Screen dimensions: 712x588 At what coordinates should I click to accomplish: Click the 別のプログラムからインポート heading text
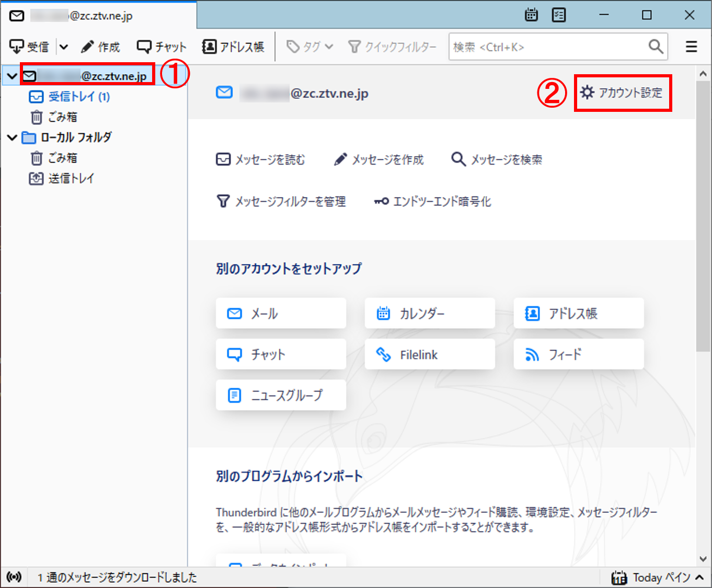(x=289, y=476)
